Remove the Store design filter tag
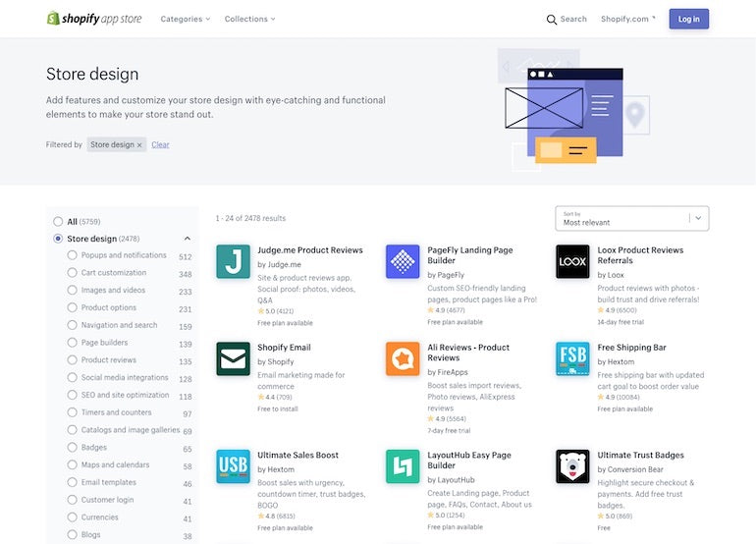The height and width of the screenshot is (544, 756). [139, 145]
